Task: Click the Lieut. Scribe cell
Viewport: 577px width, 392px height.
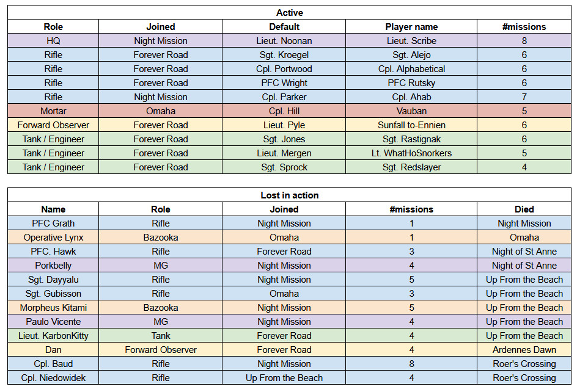Action: click(411, 40)
